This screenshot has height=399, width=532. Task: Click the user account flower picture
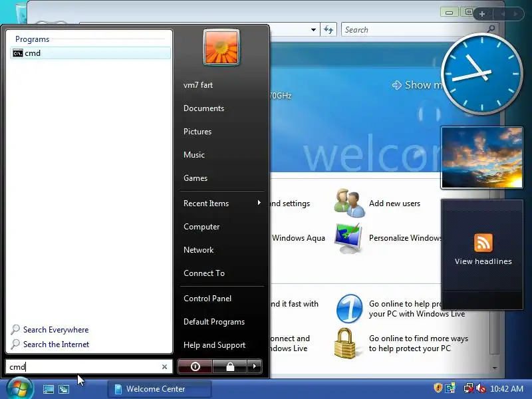(x=221, y=47)
